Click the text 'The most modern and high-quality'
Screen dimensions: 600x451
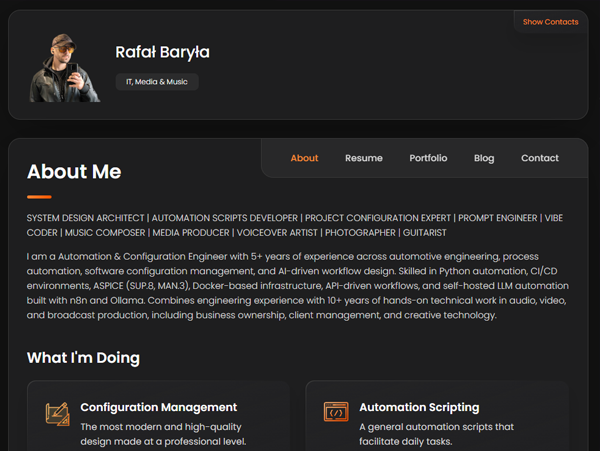pyautogui.click(x=161, y=427)
